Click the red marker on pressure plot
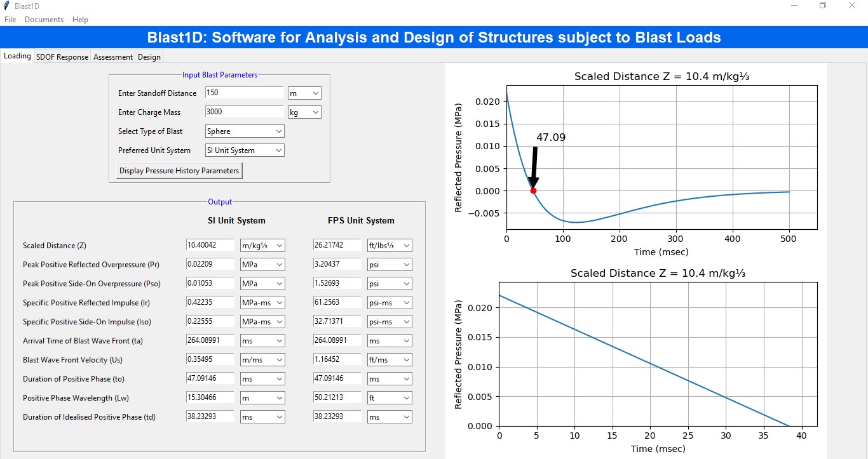The image size is (868, 459). (x=533, y=190)
